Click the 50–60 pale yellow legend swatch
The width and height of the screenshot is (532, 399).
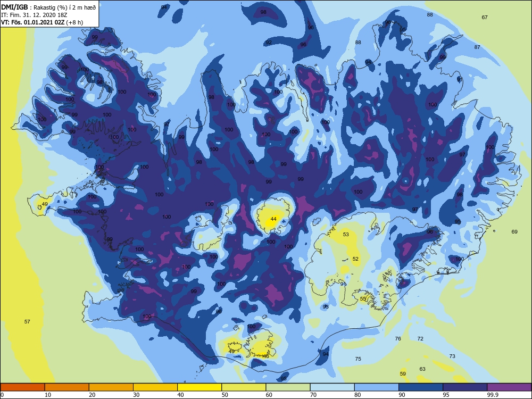(x=244, y=387)
